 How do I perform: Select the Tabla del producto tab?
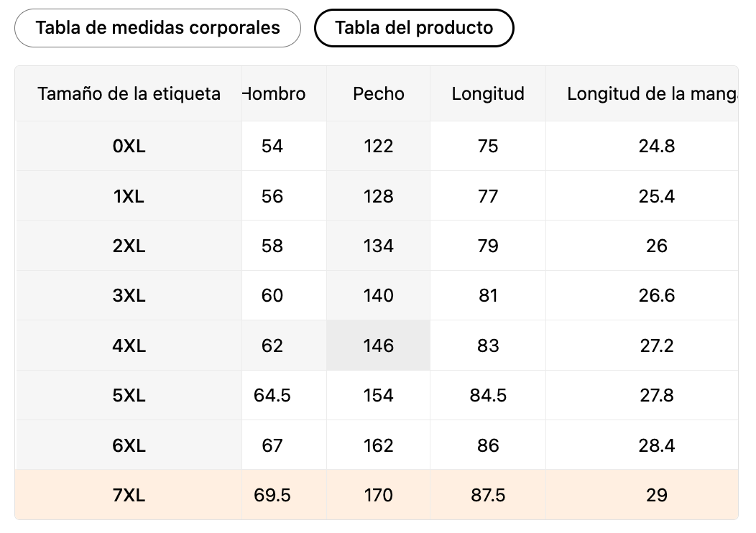point(414,28)
